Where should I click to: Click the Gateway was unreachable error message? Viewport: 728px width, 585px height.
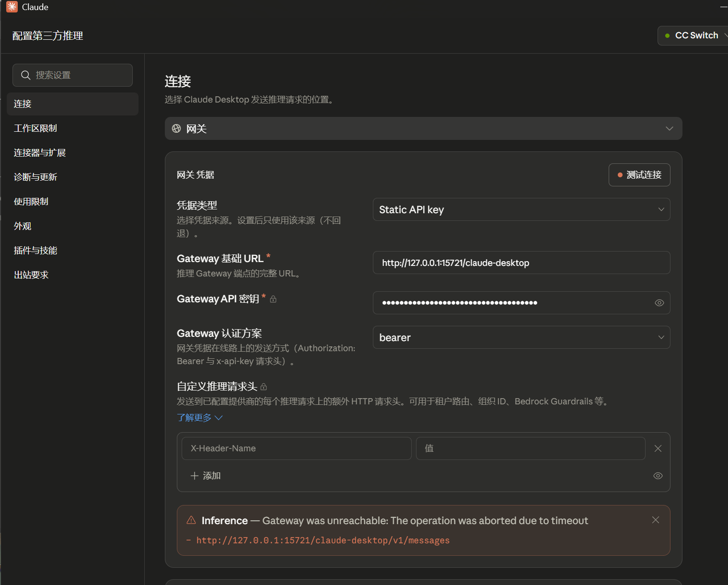pyautogui.click(x=425, y=521)
